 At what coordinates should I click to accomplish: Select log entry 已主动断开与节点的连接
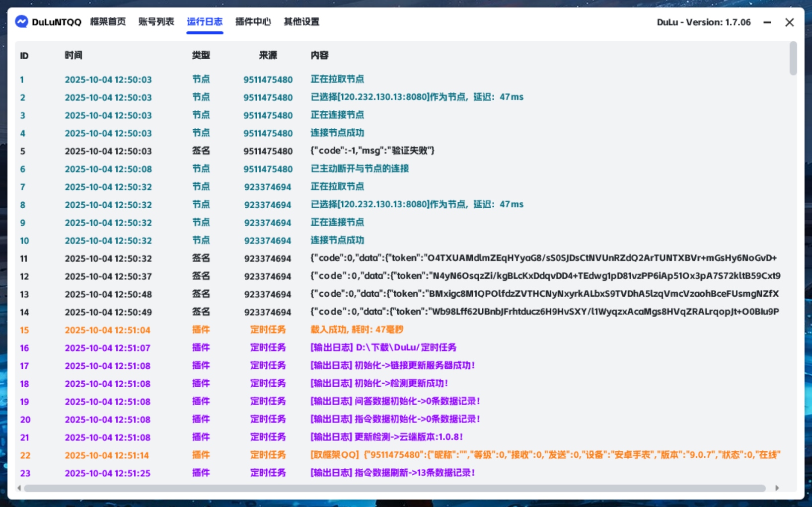coord(360,169)
